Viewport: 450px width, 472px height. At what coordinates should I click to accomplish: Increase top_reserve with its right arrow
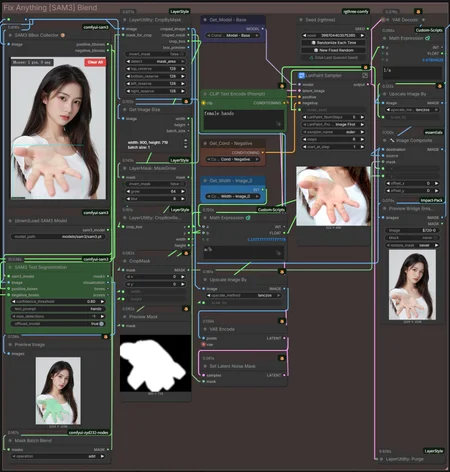[183, 69]
